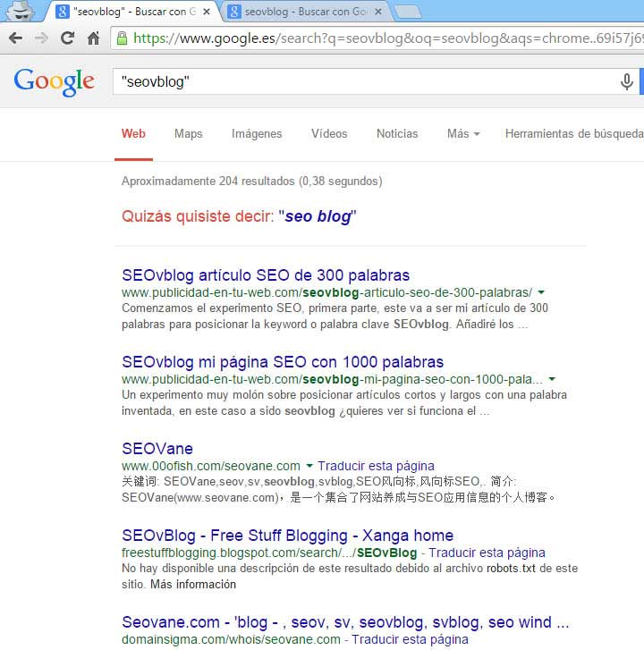The width and height of the screenshot is (644, 650).
Task: Switch to second seovblog browser tab
Action: pos(304,13)
